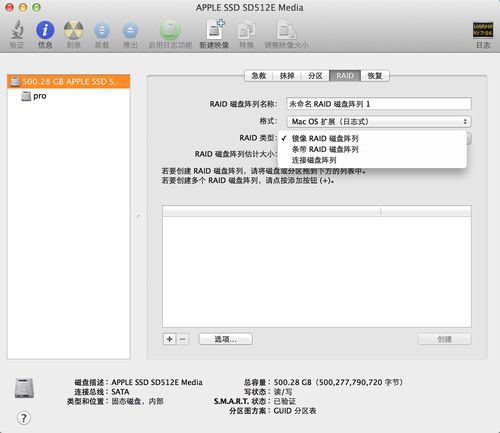
Task: Switch to the Partition (分区) tab
Action: [315, 76]
